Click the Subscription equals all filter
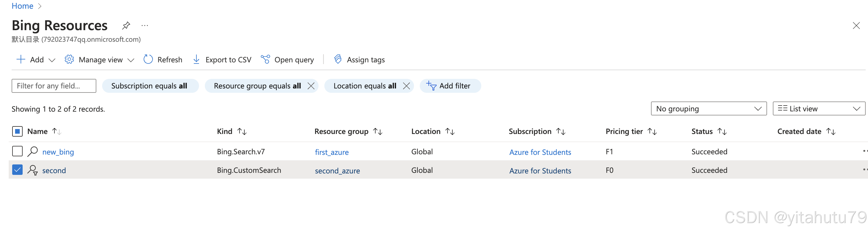Viewport: 868px width, 232px height. click(150, 86)
